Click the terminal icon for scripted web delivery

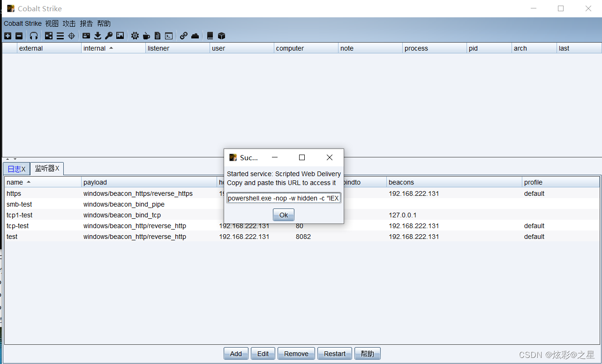[x=169, y=36]
